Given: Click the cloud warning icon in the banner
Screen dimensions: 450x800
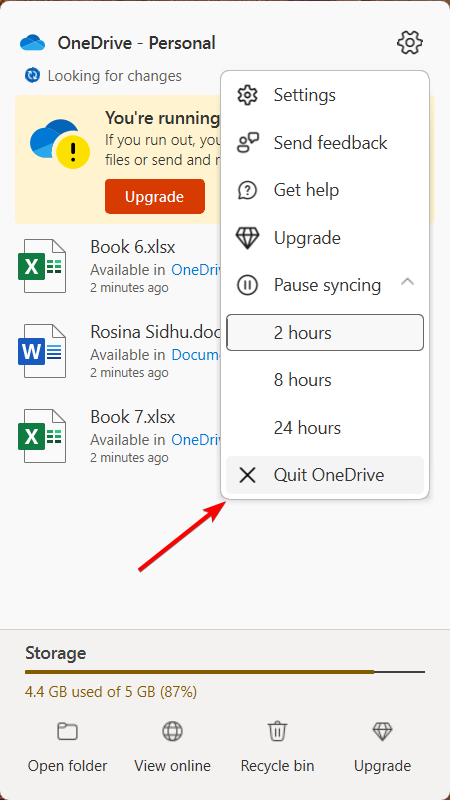Looking at the screenshot, I should coord(60,144).
